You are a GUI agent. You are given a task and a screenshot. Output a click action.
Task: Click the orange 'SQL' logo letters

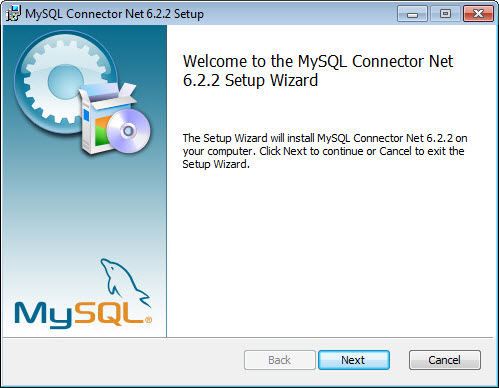coord(109,313)
